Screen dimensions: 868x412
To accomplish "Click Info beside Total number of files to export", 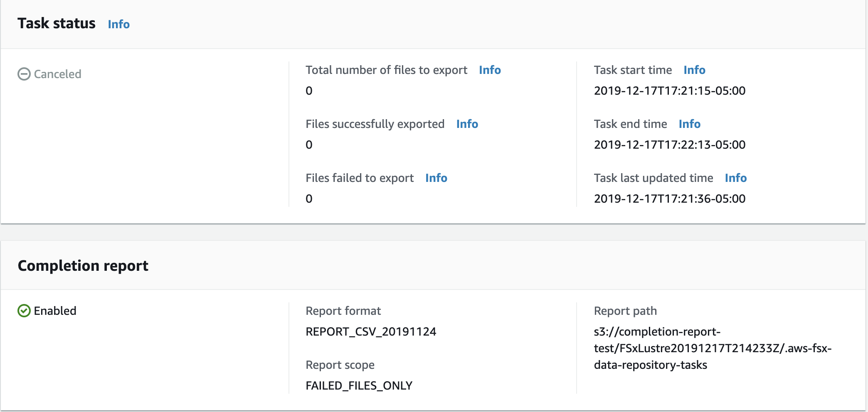I will coord(490,70).
